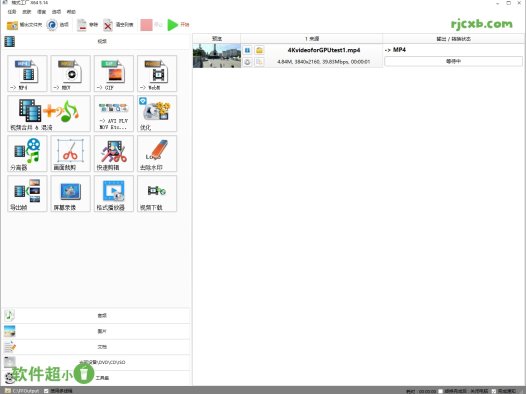
Task: Collapse the 视频 video section header
Action: 97,42
